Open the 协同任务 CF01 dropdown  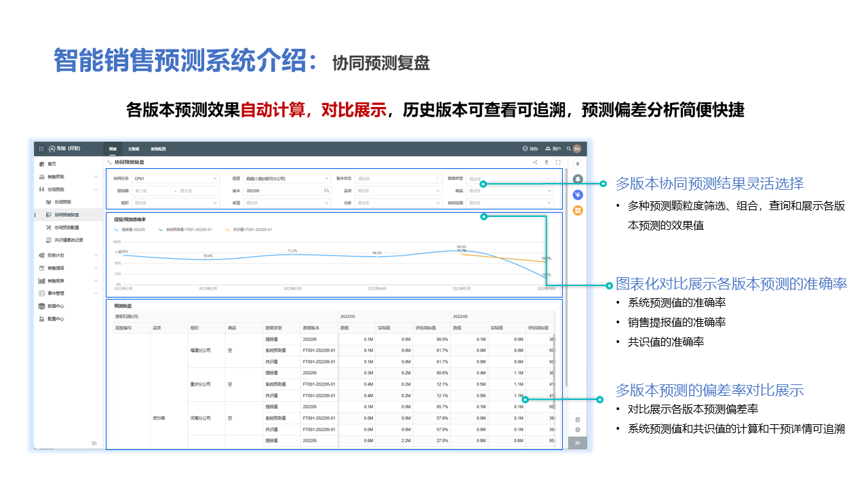click(176, 179)
